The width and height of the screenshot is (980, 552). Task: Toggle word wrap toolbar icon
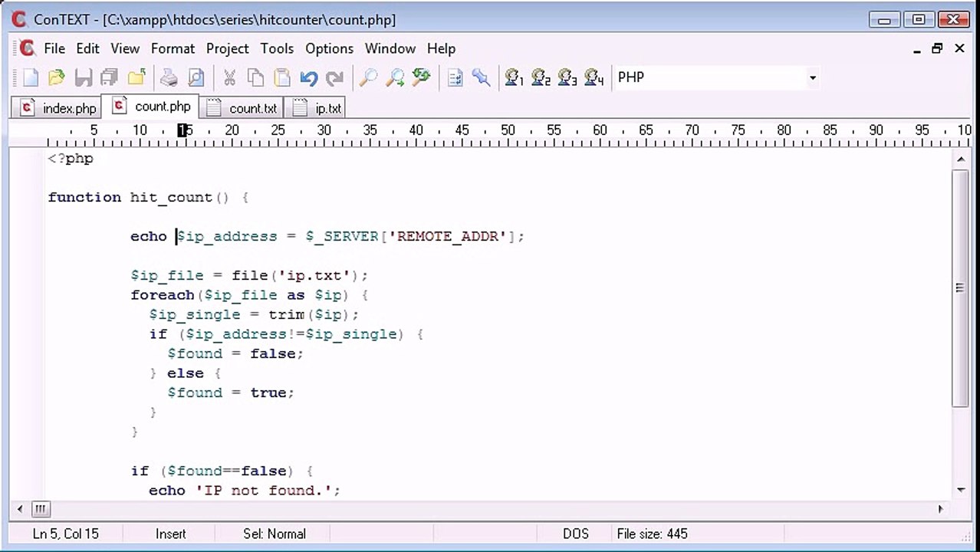455,77
